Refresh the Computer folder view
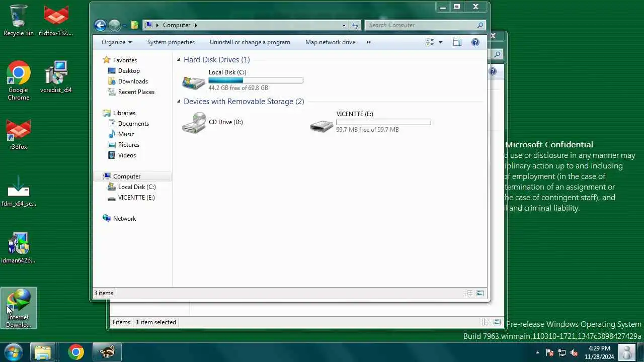 click(355, 25)
